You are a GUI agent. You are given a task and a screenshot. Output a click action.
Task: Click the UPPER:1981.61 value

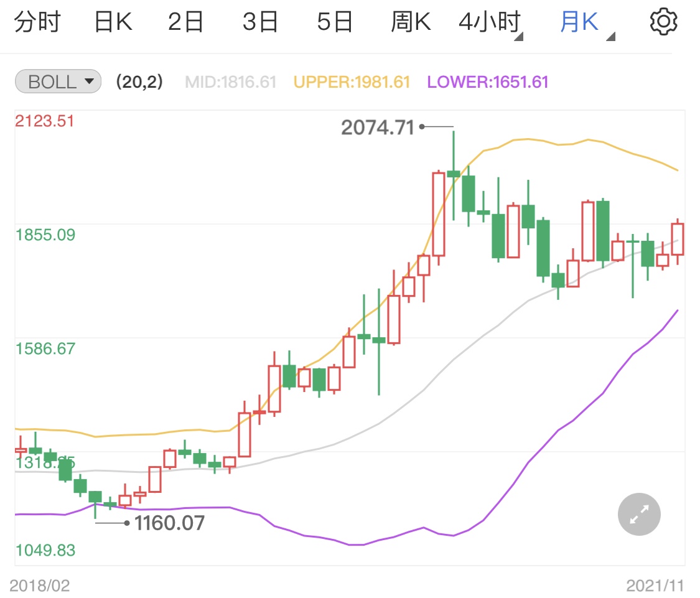pyautogui.click(x=352, y=82)
